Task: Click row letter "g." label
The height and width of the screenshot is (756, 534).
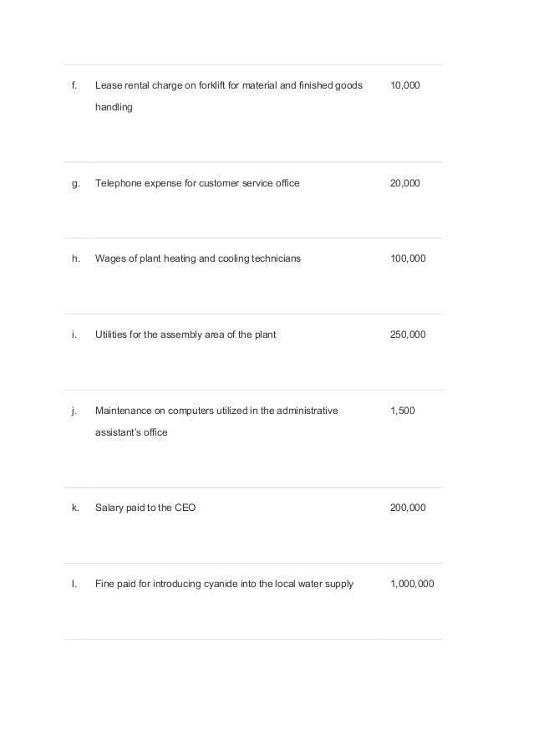Action: [76, 183]
